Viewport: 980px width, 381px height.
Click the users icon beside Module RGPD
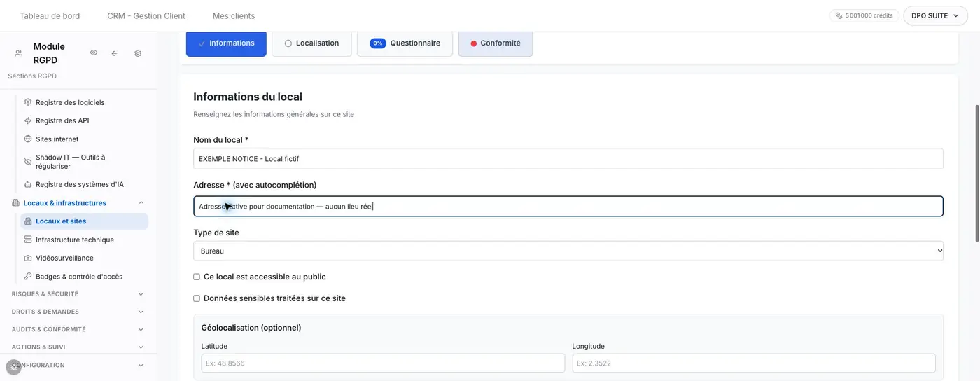pyautogui.click(x=18, y=53)
